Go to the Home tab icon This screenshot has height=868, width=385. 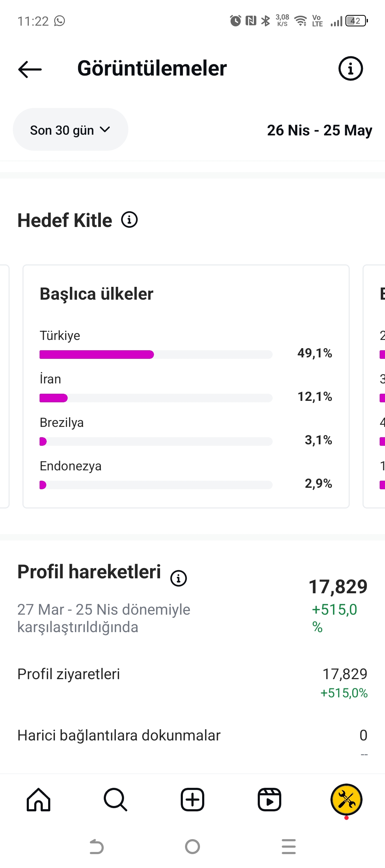pyautogui.click(x=38, y=800)
